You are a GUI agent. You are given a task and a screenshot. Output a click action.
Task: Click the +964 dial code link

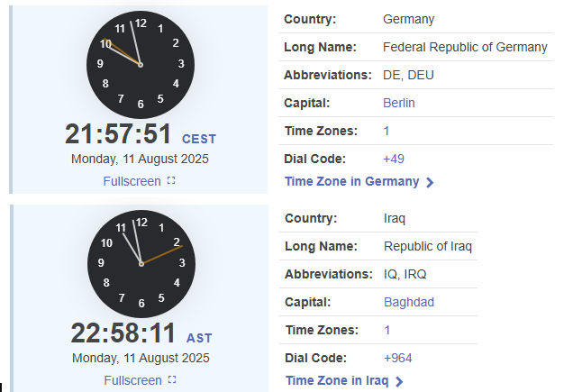397,358
